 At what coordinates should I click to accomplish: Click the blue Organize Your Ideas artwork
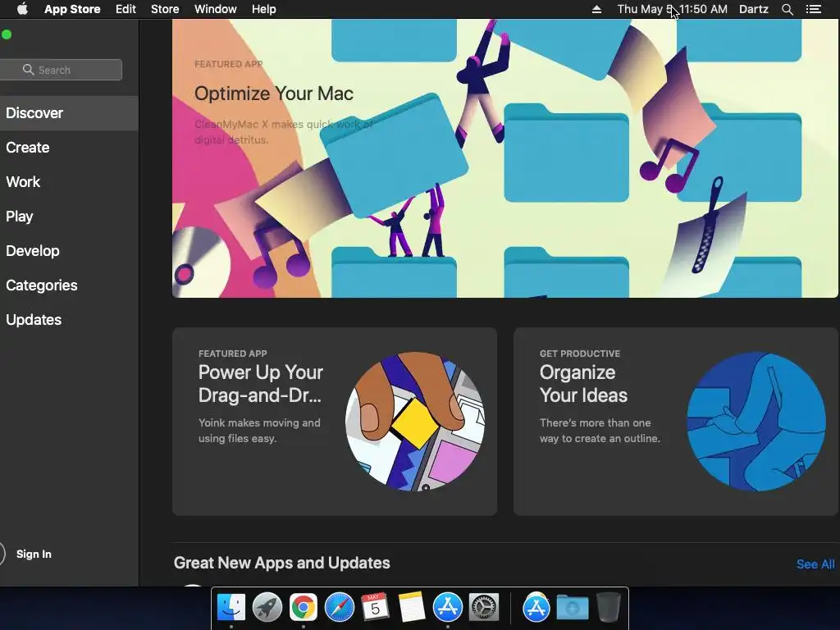756,422
